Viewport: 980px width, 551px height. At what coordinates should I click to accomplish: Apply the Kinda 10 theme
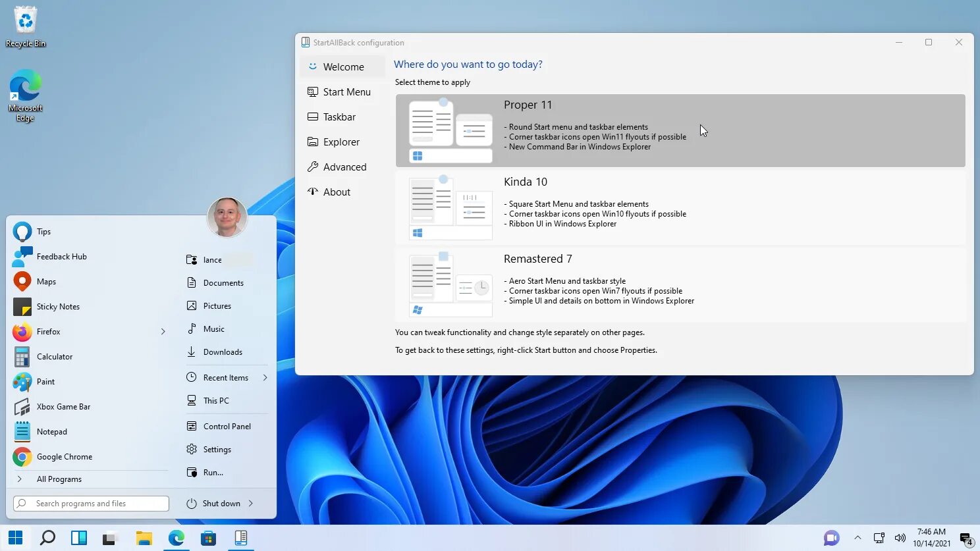tap(680, 207)
